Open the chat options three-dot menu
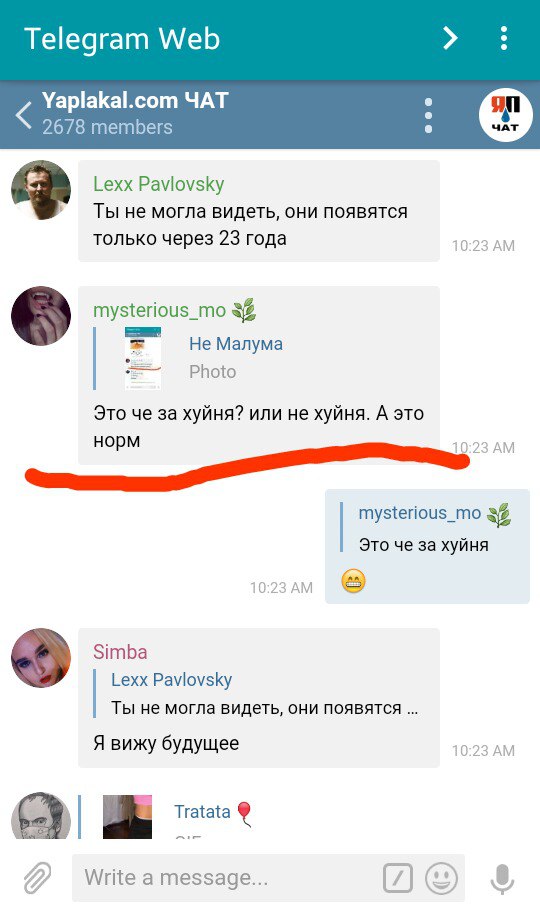The width and height of the screenshot is (540, 920). click(428, 115)
